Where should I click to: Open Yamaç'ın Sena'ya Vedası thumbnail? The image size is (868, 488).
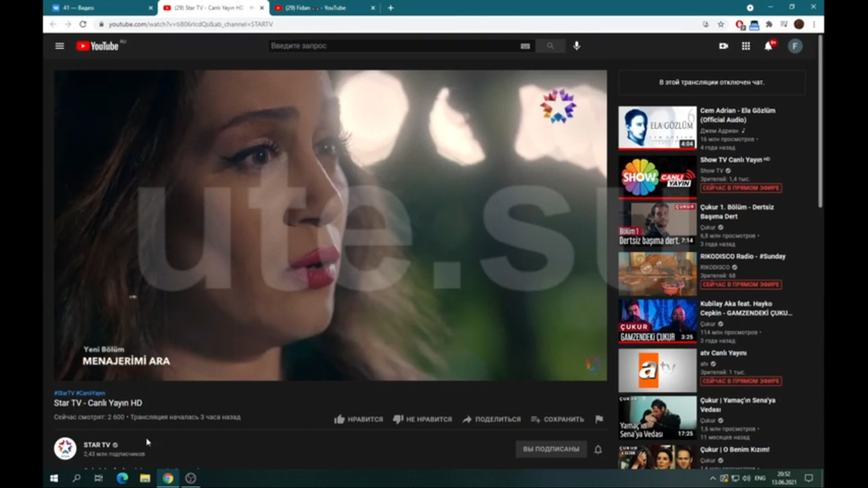point(657,419)
